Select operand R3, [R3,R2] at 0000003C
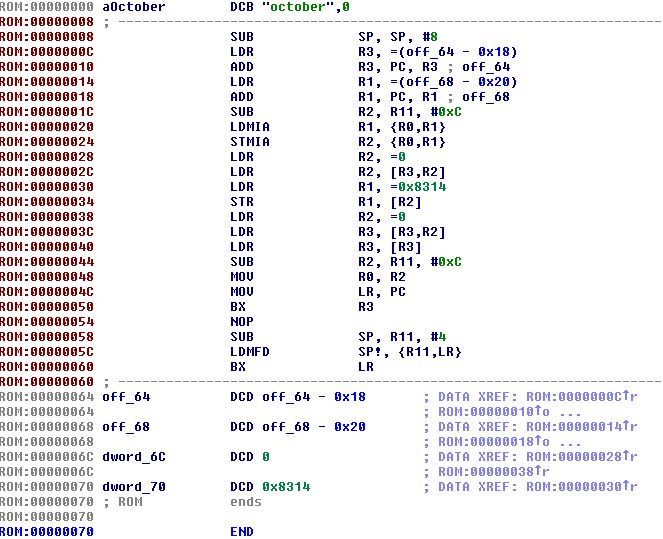Screen dimensions: 663x539 tap(402, 232)
